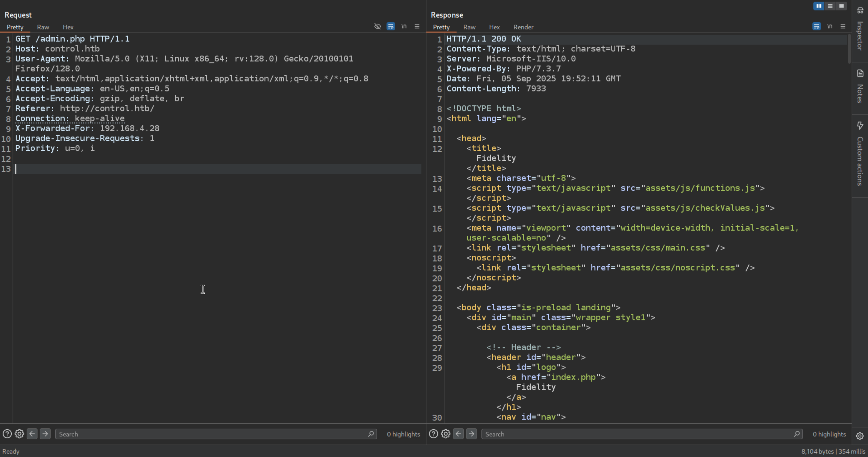Toggle line wrap button in Response pane

click(816, 26)
